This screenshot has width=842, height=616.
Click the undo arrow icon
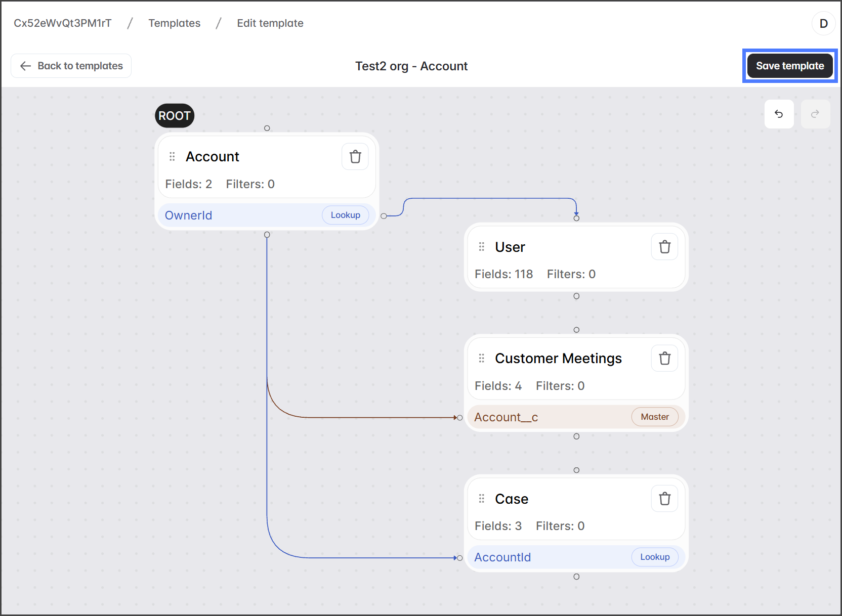(x=779, y=114)
